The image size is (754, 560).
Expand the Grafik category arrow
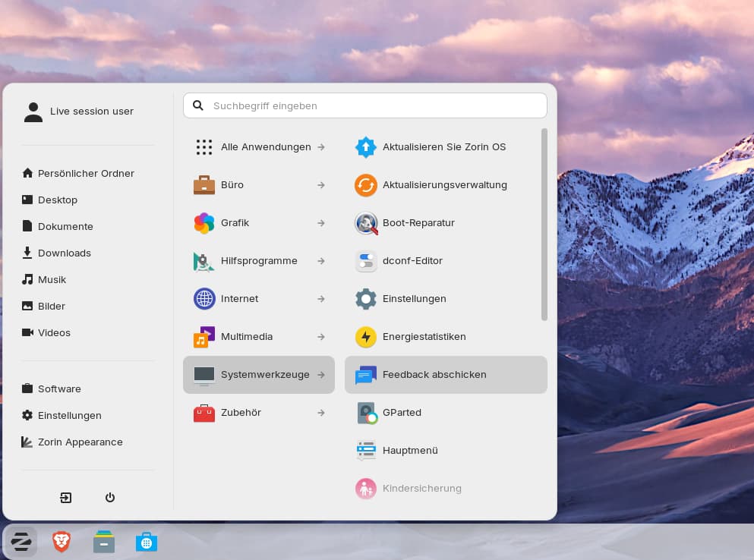click(x=321, y=223)
